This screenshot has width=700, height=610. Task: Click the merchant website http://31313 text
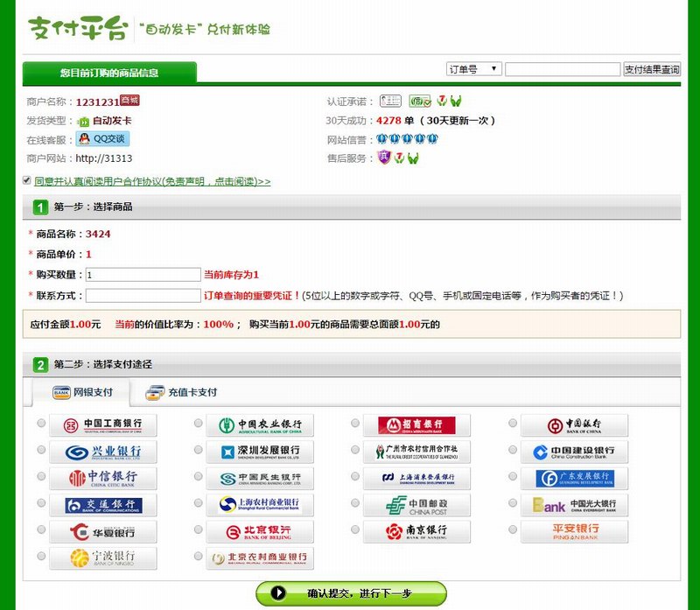(103, 158)
